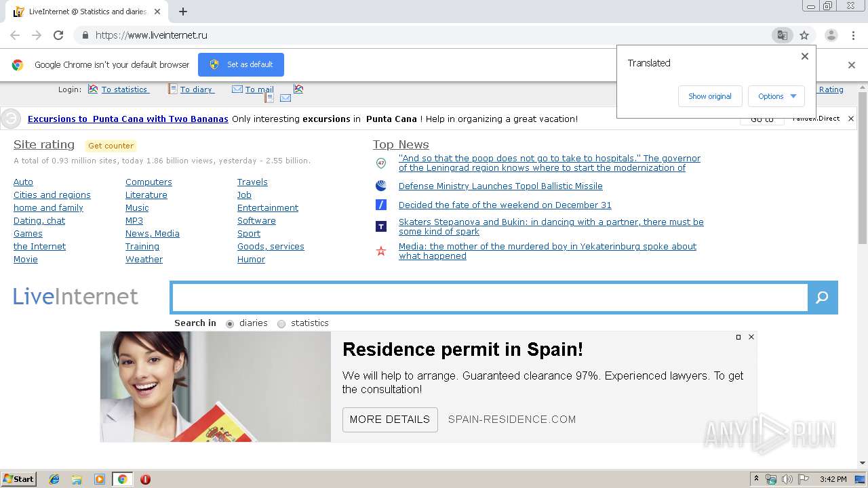
Task: Click MORE DETAILS in the Spain ad
Action: tap(390, 420)
